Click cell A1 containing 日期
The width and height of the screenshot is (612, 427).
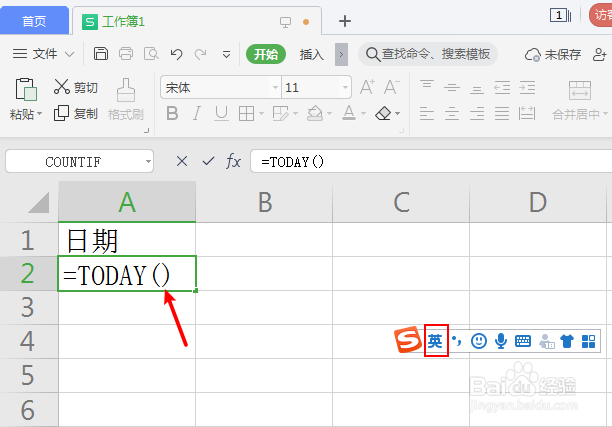pyautogui.click(x=127, y=240)
